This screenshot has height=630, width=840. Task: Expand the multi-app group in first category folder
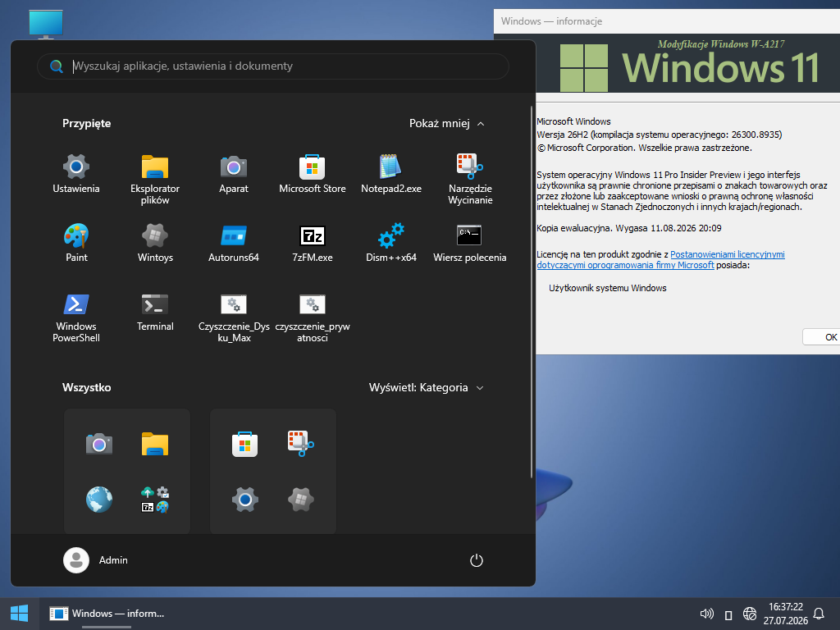155,500
